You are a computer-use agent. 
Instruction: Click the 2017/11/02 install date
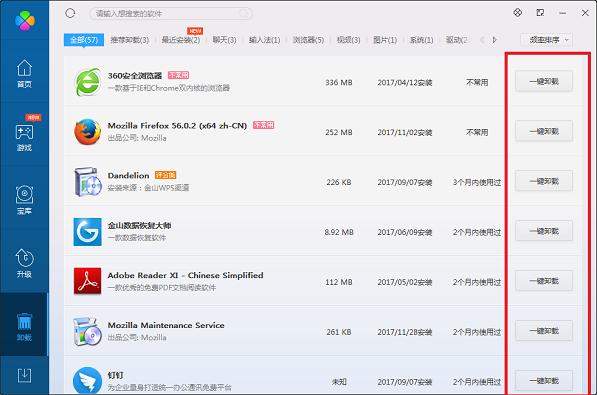(405, 132)
